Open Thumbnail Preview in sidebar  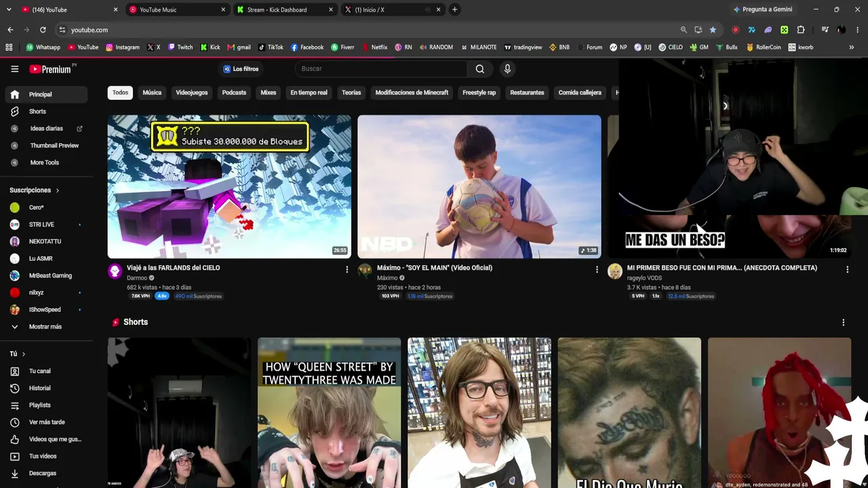[x=45, y=145]
